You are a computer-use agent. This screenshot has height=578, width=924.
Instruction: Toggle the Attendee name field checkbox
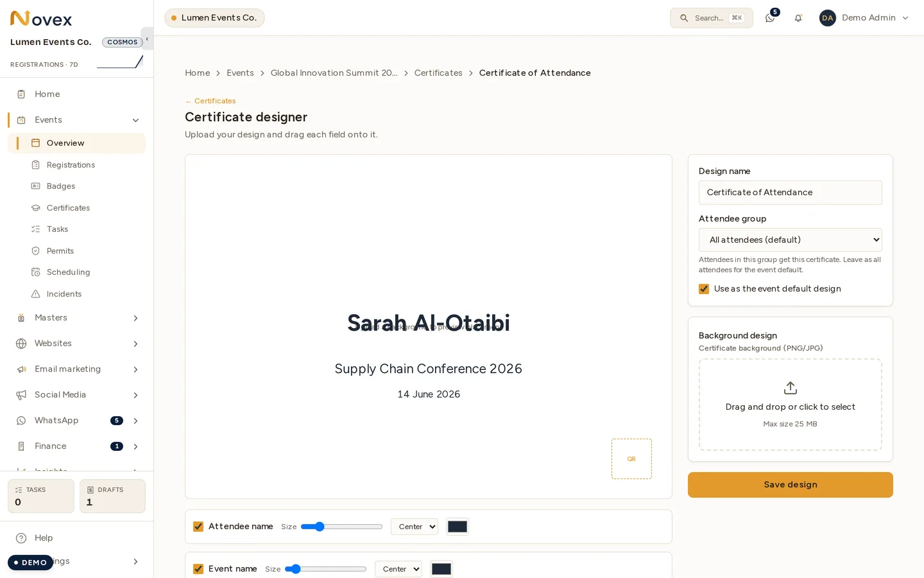click(x=198, y=527)
